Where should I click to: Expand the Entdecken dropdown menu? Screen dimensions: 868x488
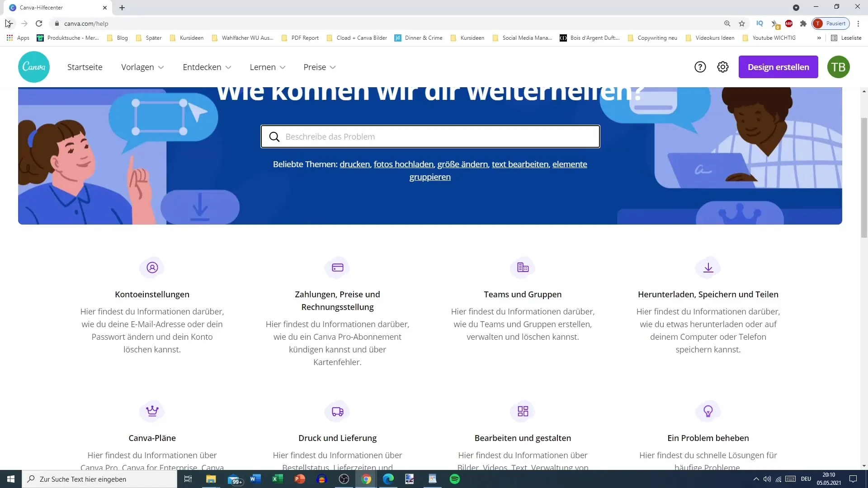[x=207, y=67]
